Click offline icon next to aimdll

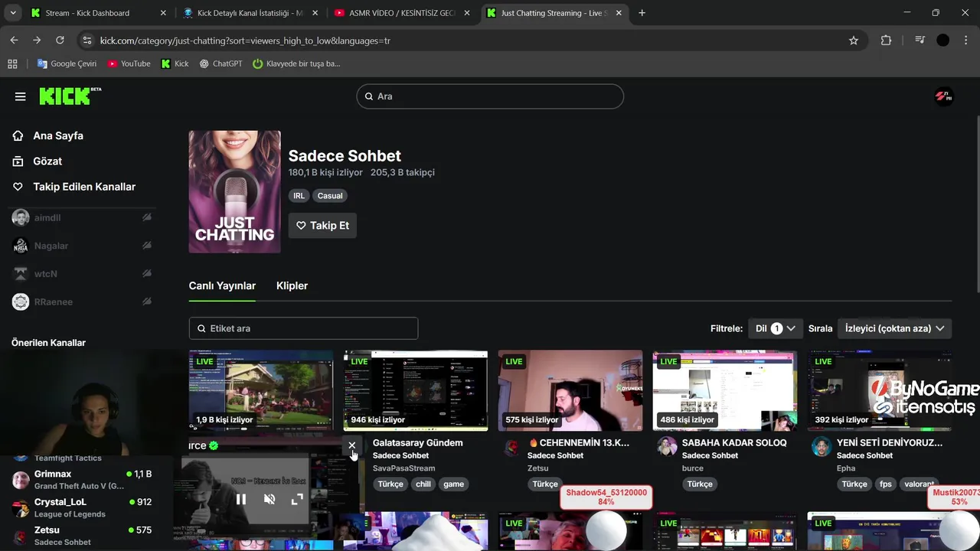tap(146, 218)
